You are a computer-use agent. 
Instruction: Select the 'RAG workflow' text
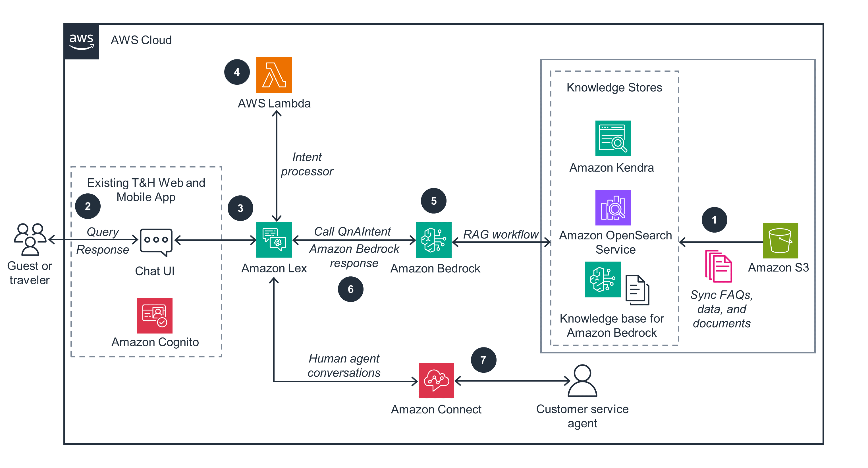(501, 234)
